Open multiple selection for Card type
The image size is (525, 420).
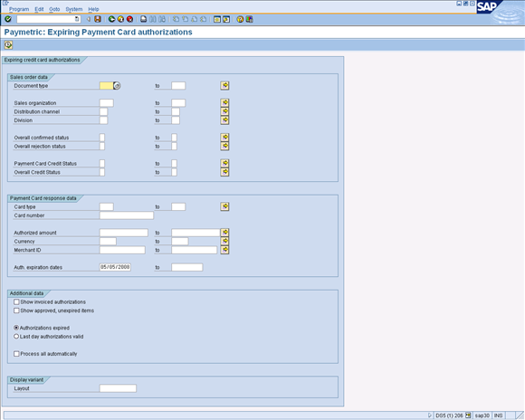[224, 206]
